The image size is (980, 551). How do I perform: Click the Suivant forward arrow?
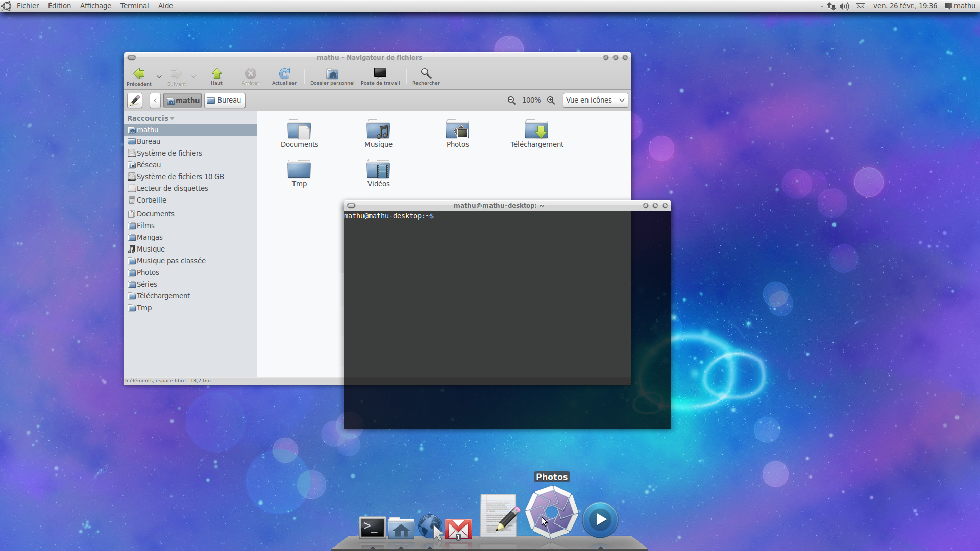(177, 77)
